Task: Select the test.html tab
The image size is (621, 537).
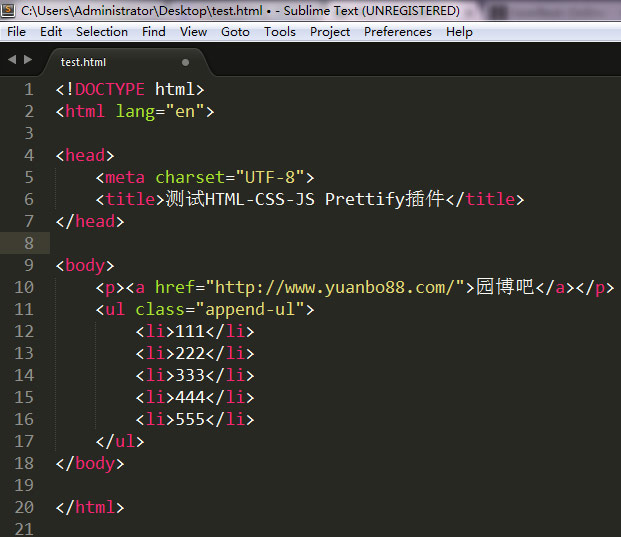Action: click(125, 62)
